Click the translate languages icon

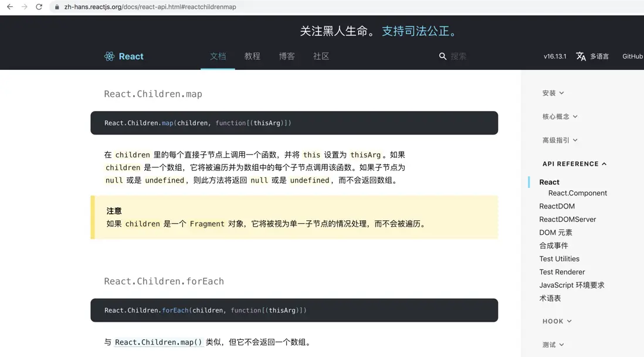point(581,56)
